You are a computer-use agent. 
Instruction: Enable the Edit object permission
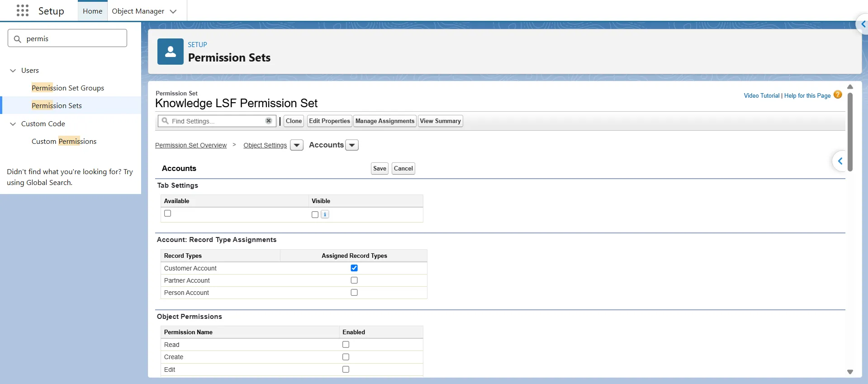coord(346,370)
